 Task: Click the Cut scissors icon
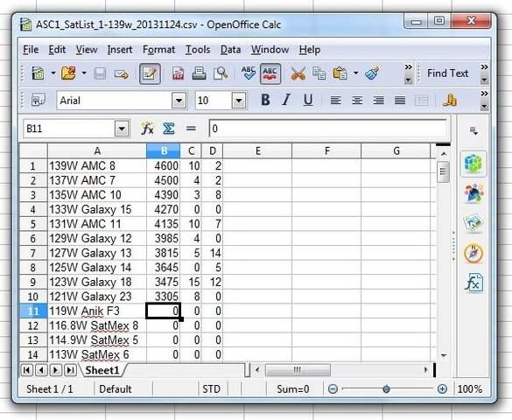pos(298,73)
